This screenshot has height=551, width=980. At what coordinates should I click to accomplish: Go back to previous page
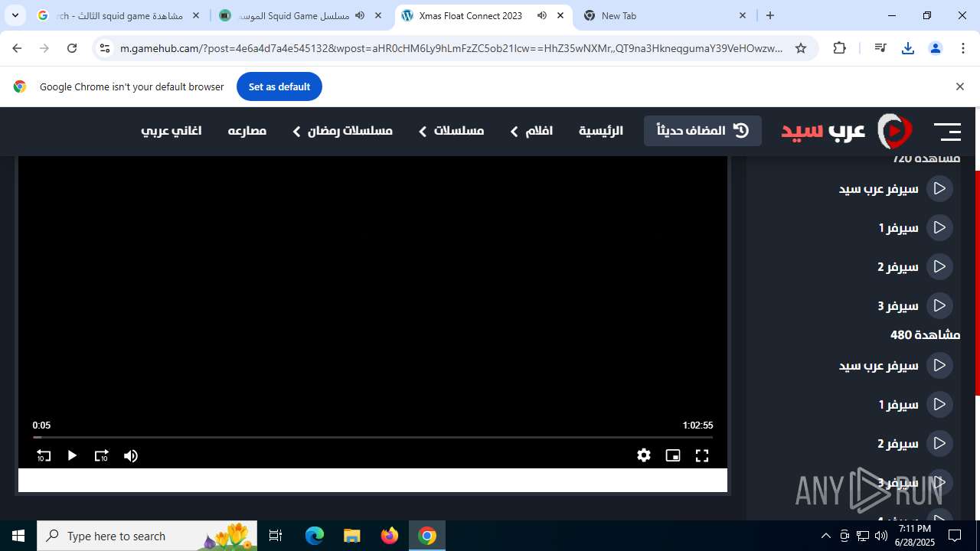[x=17, y=48]
